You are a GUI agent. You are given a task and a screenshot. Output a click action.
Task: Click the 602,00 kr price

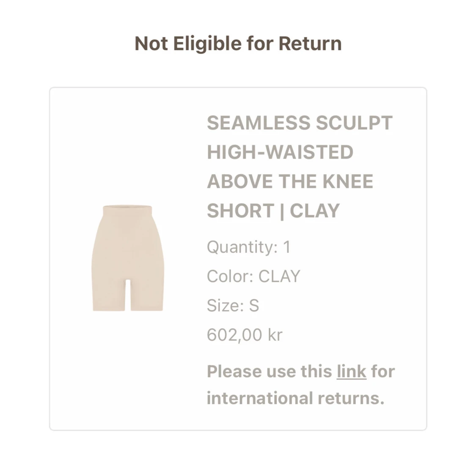(x=244, y=335)
